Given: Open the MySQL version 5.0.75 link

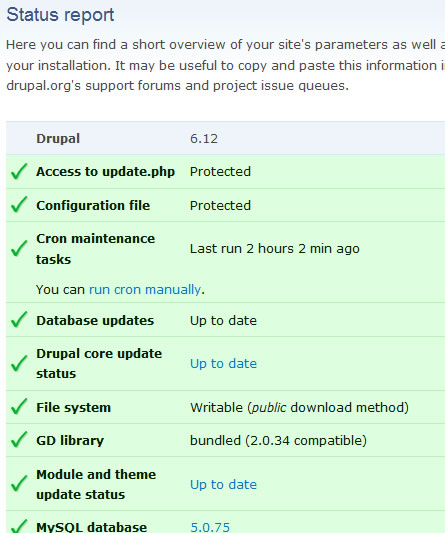Looking at the screenshot, I should 210,527.
